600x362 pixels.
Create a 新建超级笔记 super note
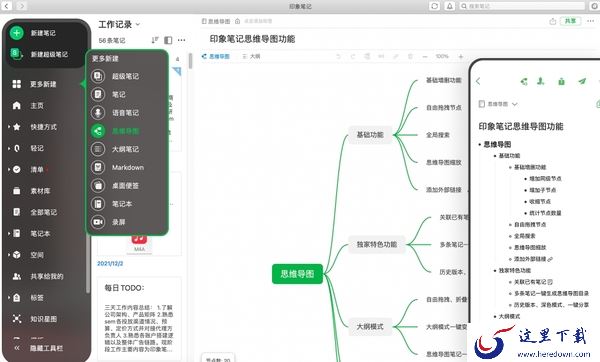point(39,54)
